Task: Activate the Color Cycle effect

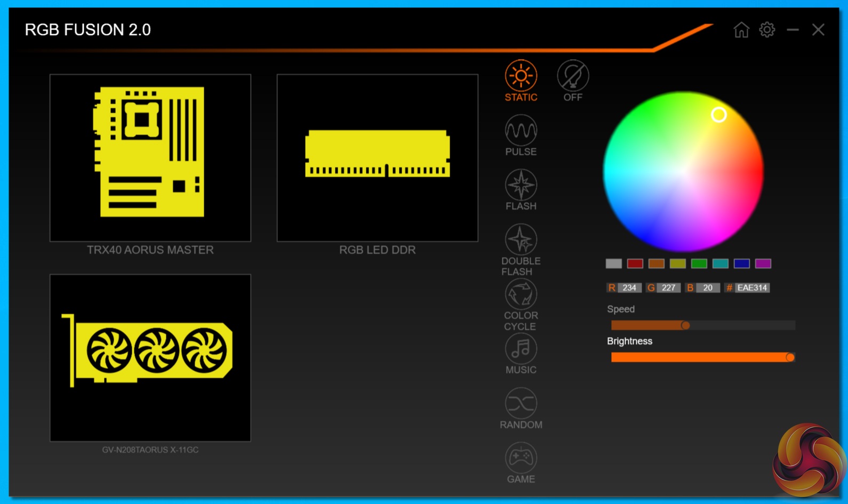Action: pos(521,294)
